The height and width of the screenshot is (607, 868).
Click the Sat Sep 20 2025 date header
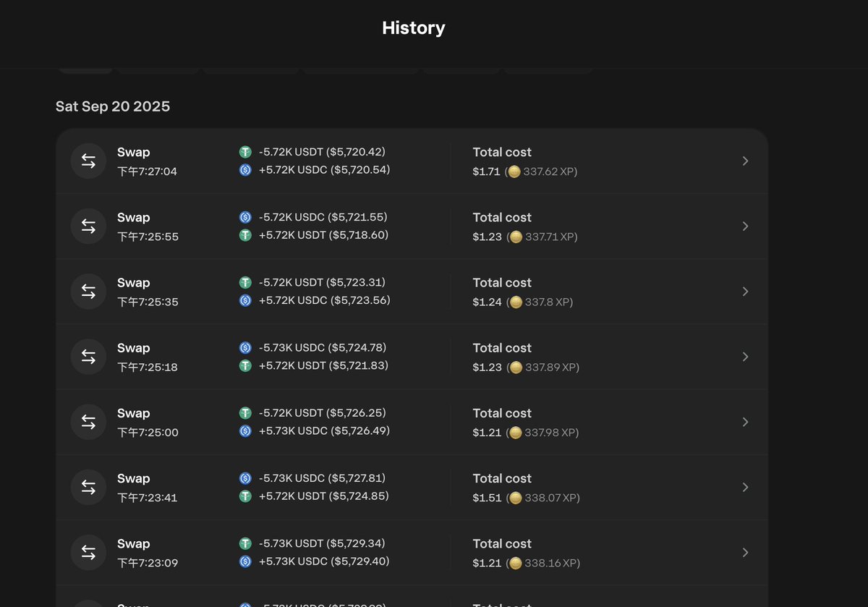point(113,106)
